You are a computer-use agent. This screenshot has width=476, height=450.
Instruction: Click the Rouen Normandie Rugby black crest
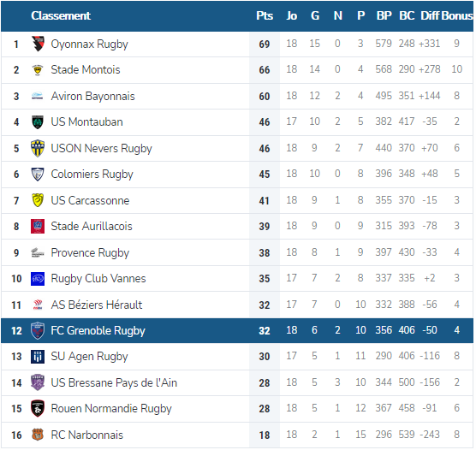click(x=38, y=409)
